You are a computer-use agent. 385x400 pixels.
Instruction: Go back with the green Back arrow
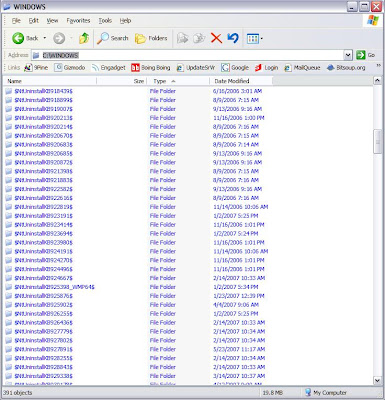click(25, 38)
